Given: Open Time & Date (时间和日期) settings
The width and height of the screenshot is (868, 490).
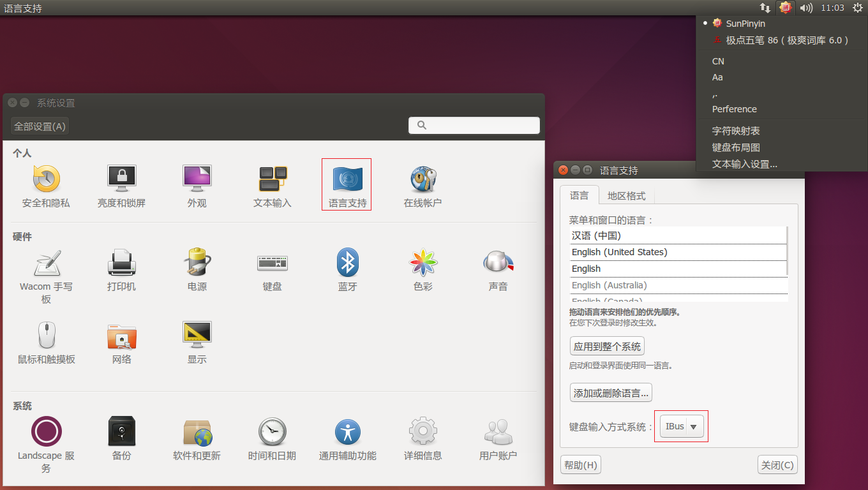Looking at the screenshot, I should pyautogui.click(x=273, y=440).
